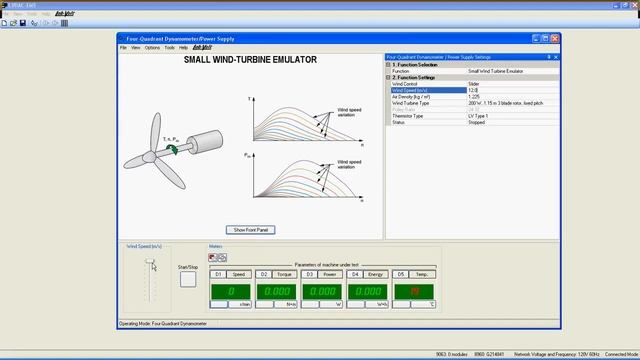Open the Help menu of dynamometer window
The image size is (640, 360).
tap(183, 48)
